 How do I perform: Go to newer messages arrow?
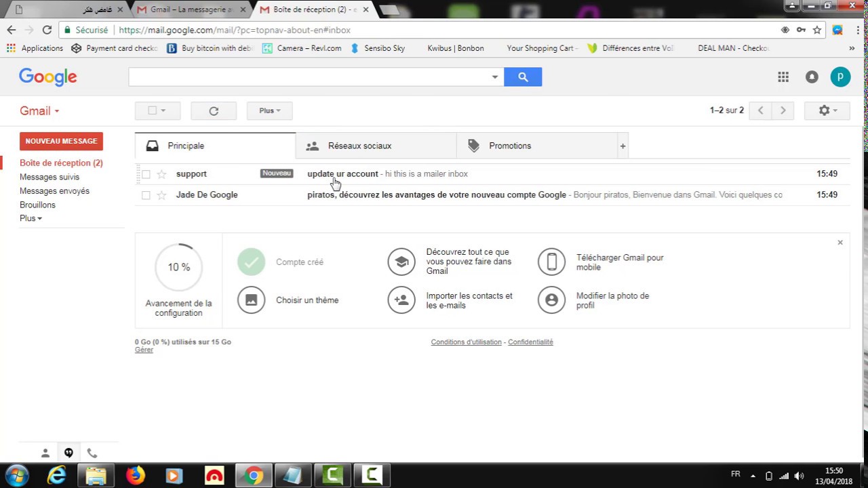(760, 110)
